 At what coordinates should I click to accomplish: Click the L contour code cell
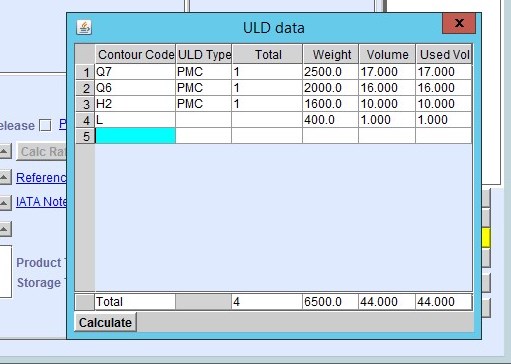click(135, 120)
